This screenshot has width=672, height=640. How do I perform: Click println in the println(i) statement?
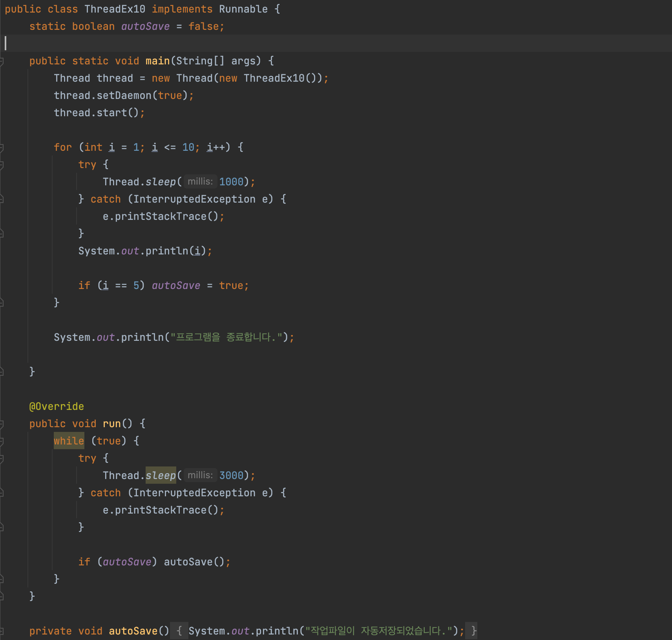(x=167, y=251)
